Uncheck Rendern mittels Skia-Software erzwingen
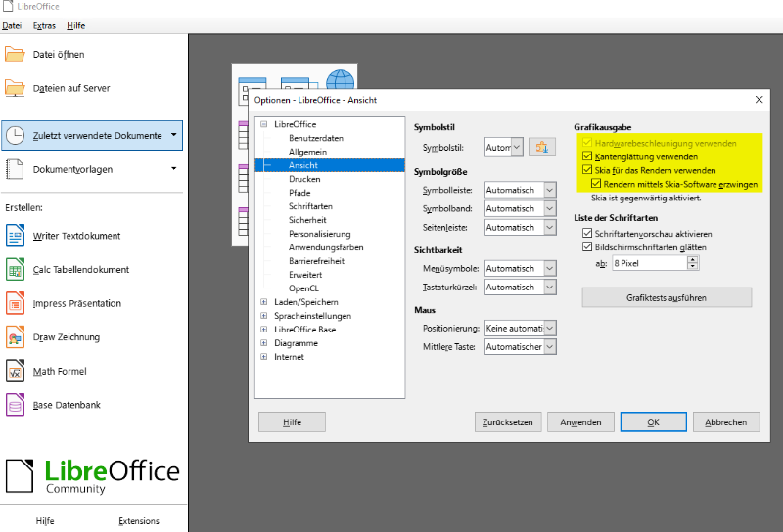Screen dimensions: 783x532 click(596, 184)
